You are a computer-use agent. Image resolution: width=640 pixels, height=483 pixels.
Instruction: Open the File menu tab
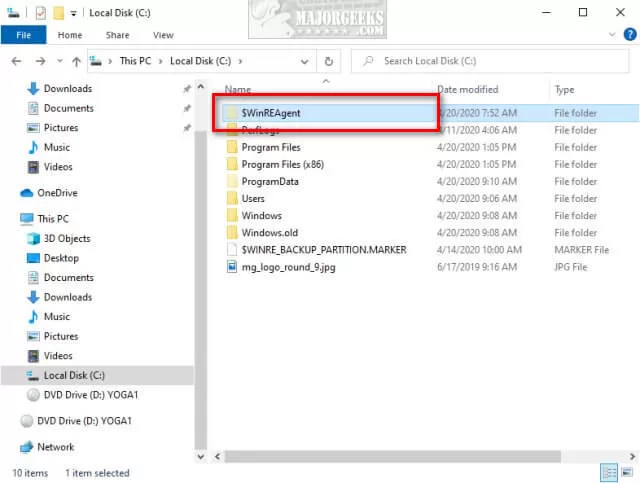[22, 35]
